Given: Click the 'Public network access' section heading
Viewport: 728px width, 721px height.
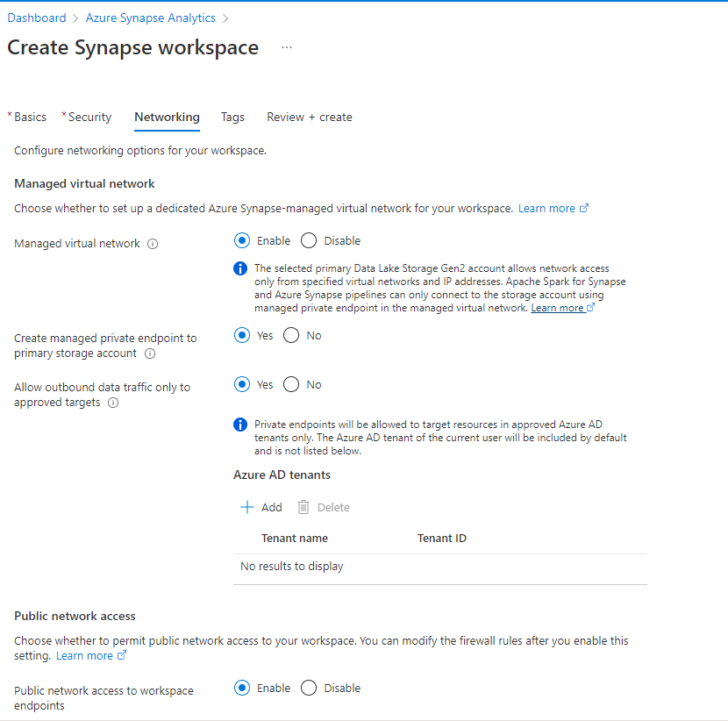Looking at the screenshot, I should pos(75,616).
